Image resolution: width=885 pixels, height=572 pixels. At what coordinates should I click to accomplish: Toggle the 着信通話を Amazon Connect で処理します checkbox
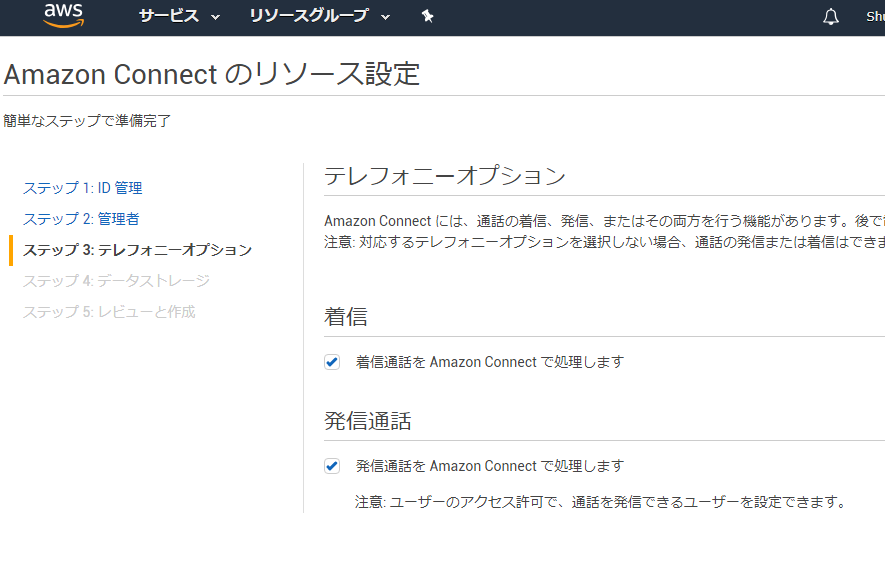332,362
